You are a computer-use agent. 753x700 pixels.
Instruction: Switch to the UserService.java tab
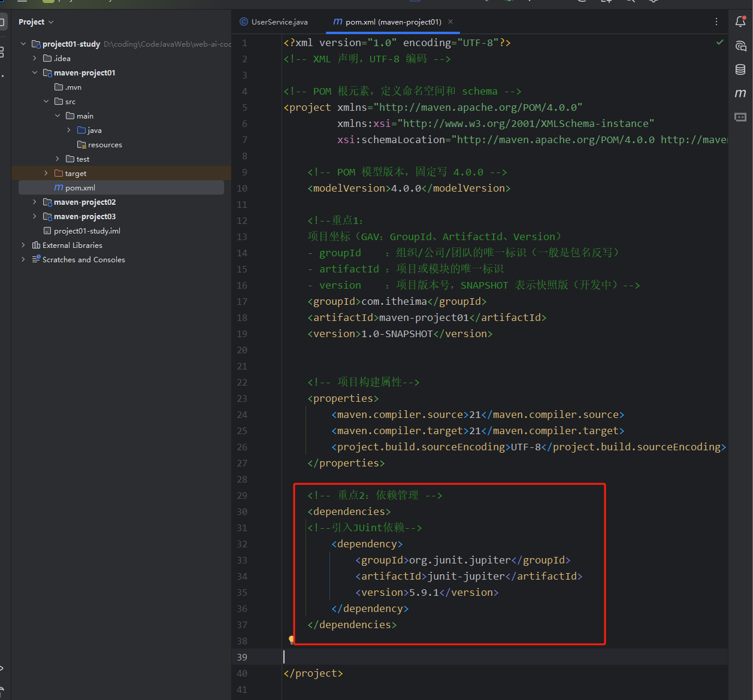(274, 22)
